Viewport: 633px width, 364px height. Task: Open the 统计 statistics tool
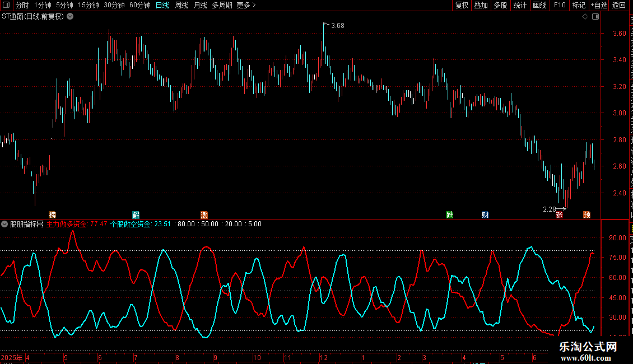(520, 5)
